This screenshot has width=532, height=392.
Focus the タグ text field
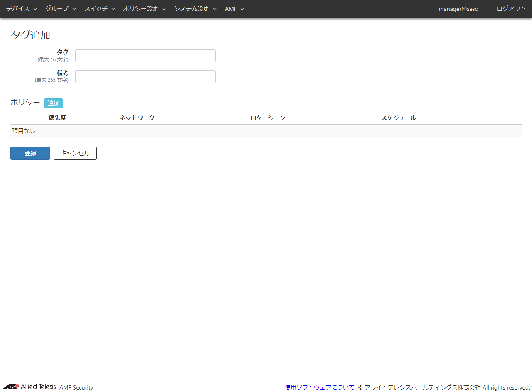(145, 56)
